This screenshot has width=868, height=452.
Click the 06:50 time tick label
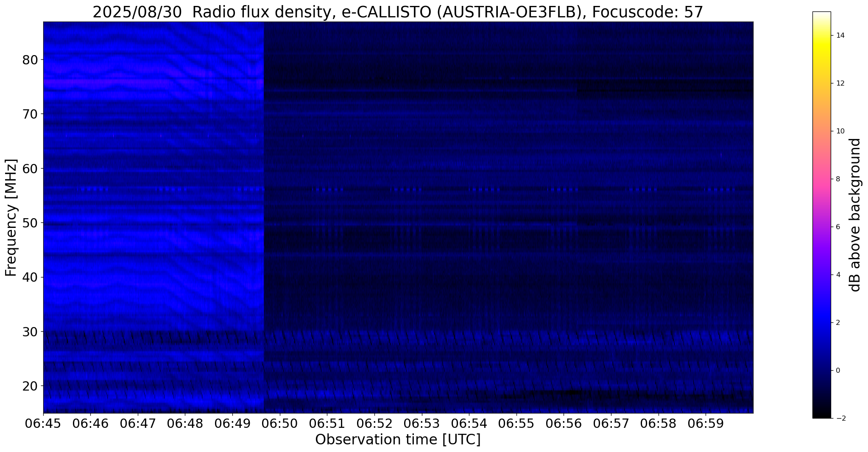pyautogui.click(x=280, y=424)
